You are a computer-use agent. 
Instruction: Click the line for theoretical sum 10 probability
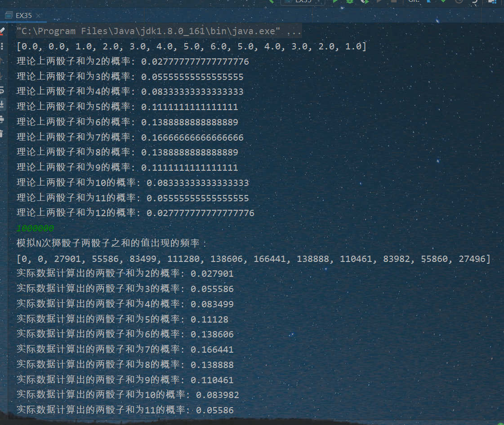133,183
